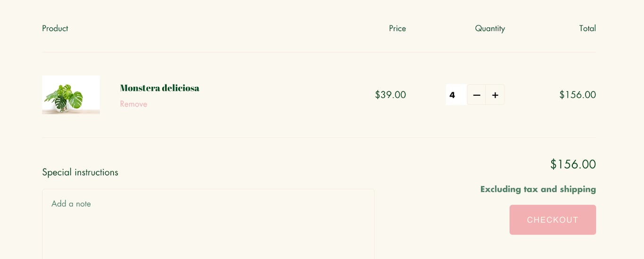Viewport: 644px width, 259px height.
Task: Click the Excluding tax and shipping text
Action: [x=538, y=189]
